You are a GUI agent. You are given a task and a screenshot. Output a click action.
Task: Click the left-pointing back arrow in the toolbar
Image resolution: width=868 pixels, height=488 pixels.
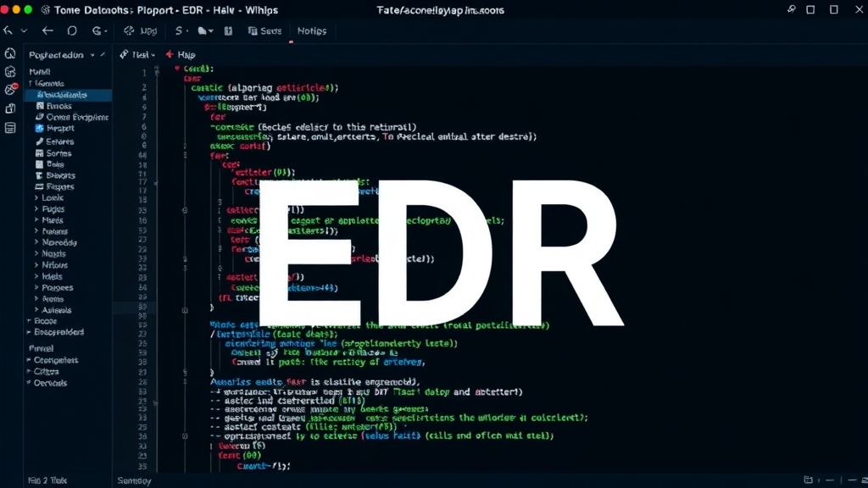point(47,31)
